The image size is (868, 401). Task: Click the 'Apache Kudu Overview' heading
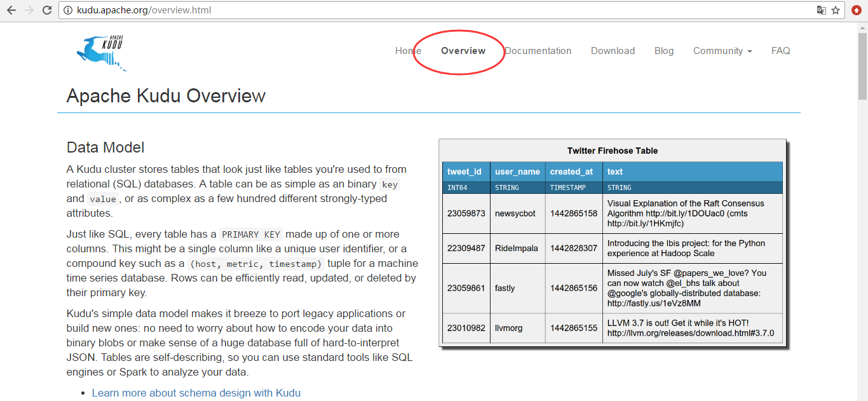[x=166, y=96]
